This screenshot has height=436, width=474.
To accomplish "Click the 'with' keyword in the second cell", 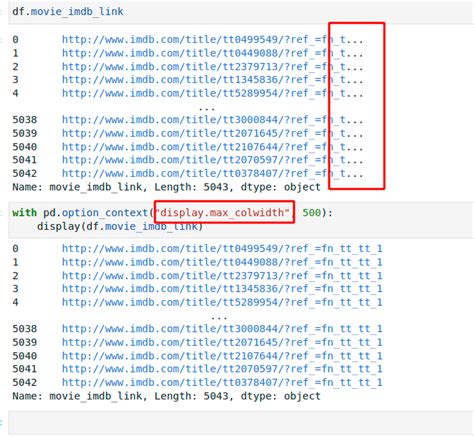I will tap(24, 212).
